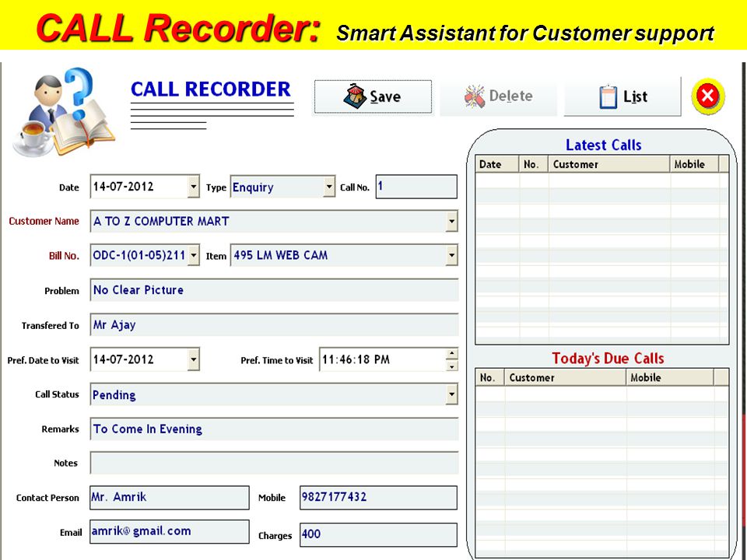Screen dimensions: 747x560
Task: Click Customer column header in Today's Due Calls
Action: (x=566, y=378)
